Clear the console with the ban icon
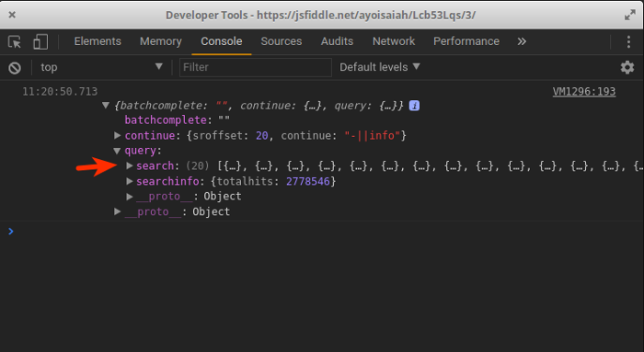 15,68
